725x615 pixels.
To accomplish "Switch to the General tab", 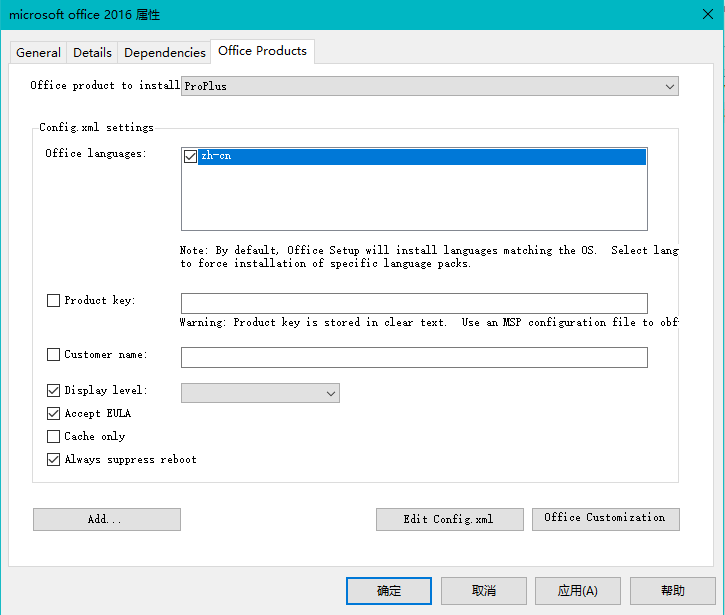I will click(38, 52).
